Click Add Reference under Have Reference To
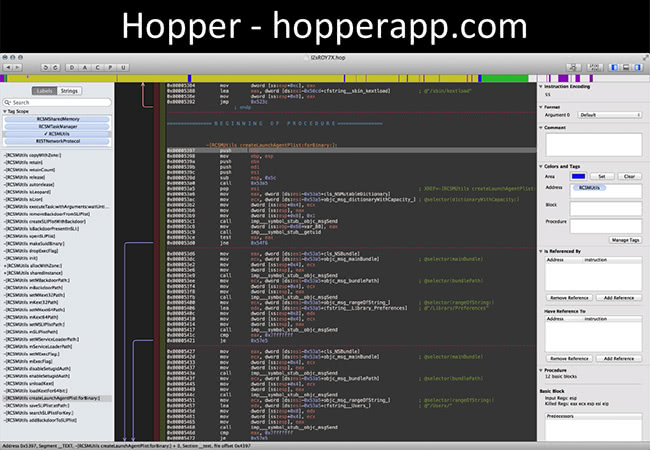Viewport: 650px width, 450px height. click(x=619, y=358)
